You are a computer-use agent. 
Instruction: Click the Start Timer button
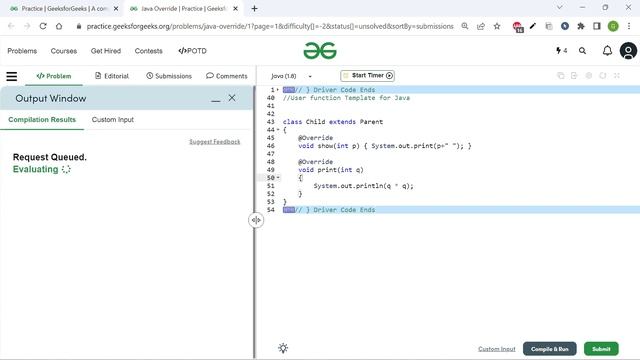coord(367,76)
